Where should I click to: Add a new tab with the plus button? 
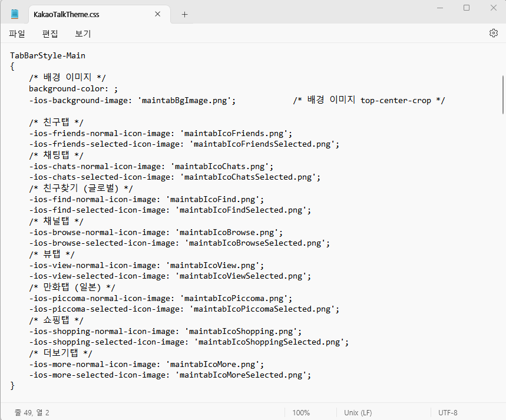pyautogui.click(x=184, y=15)
